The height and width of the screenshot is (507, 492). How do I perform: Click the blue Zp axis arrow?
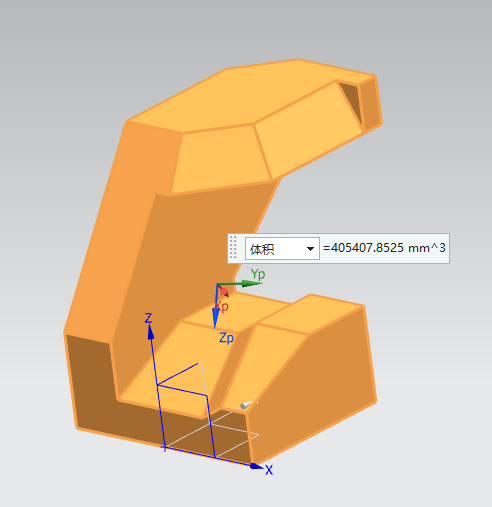pos(215,318)
